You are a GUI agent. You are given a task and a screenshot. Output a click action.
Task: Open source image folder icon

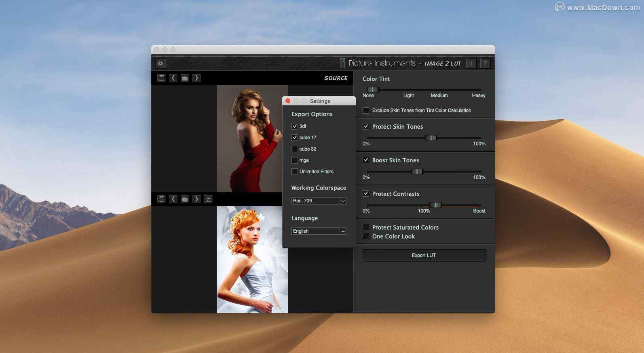click(x=185, y=78)
